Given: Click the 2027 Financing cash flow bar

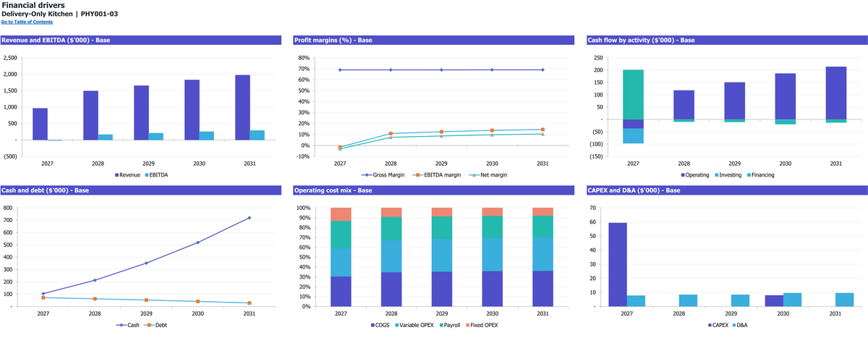Looking at the screenshot, I should click(x=633, y=95).
